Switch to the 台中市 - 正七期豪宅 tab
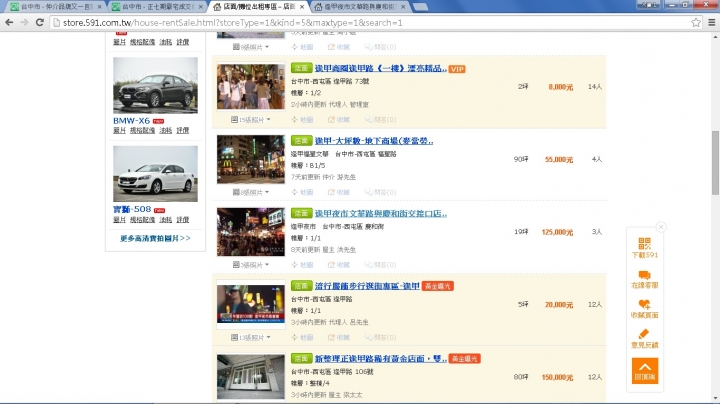This screenshot has height=404, width=720. 156,7
